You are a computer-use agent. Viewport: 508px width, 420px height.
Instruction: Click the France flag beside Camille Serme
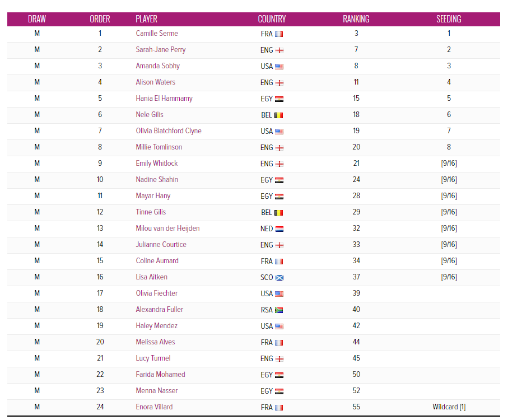(x=279, y=34)
